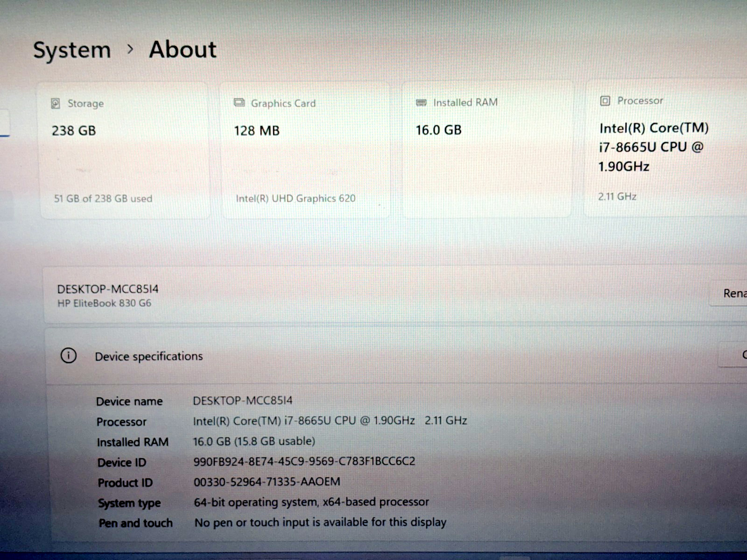Select the Pen and touch label

point(135,523)
